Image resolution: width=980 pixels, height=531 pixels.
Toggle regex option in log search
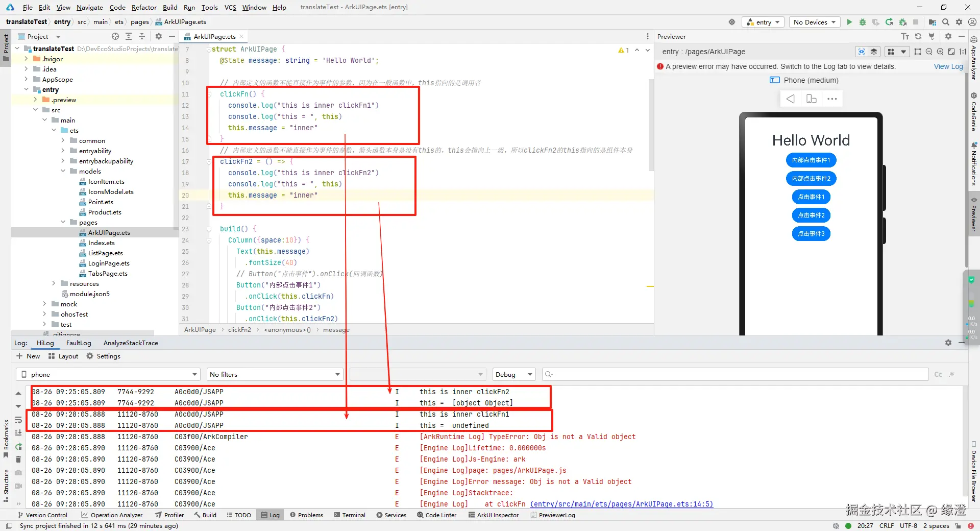[x=951, y=374]
